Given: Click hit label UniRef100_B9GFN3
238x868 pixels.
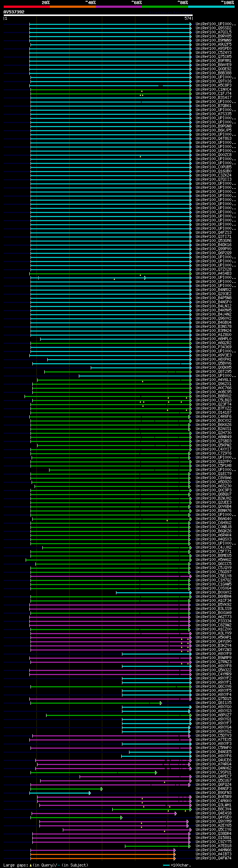Looking at the screenshot, I should tap(213, 793).
